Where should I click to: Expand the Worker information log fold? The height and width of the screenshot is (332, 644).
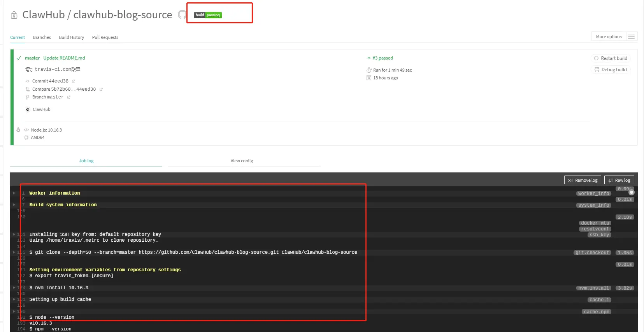click(x=14, y=193)
